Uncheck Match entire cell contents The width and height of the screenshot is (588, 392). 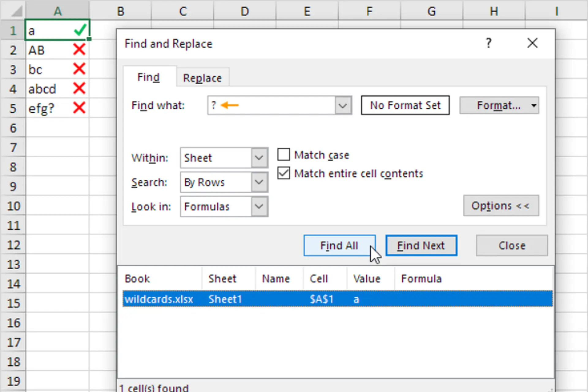click(283, 173)
